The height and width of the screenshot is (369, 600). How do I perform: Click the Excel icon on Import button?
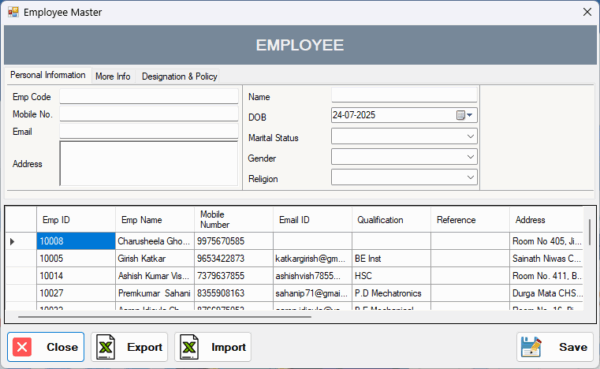189,347
